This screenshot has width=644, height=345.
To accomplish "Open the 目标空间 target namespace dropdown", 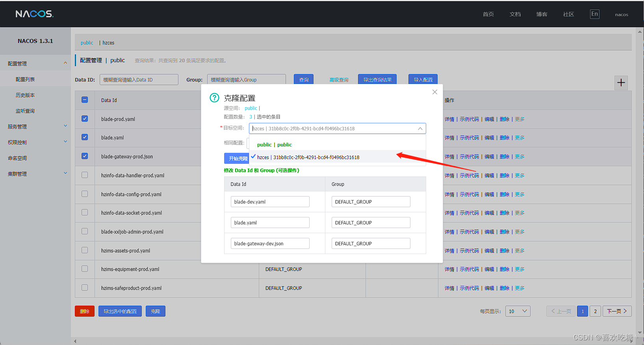I will click(337, 128).
